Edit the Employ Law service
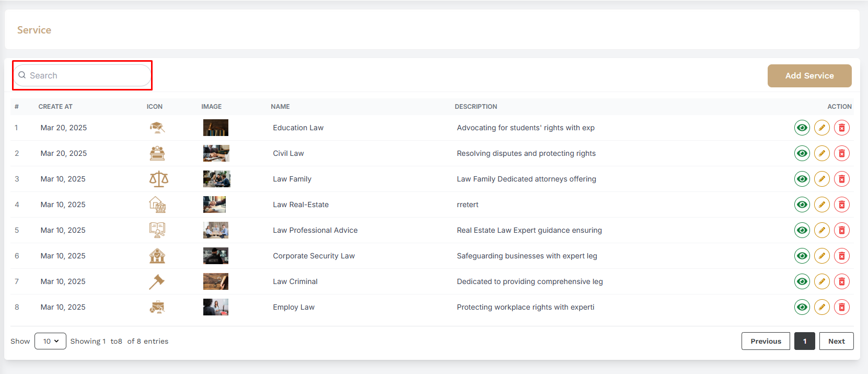 click(821, 307)
